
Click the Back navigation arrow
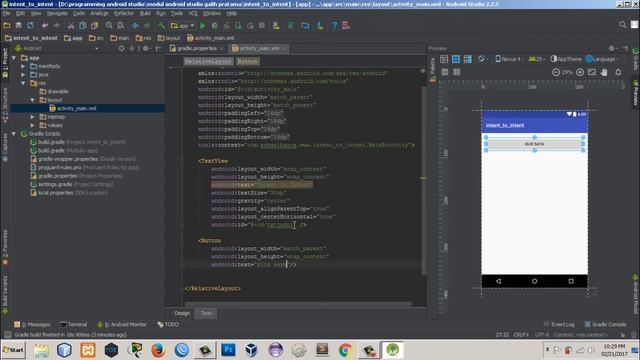(x=135, y=25)
